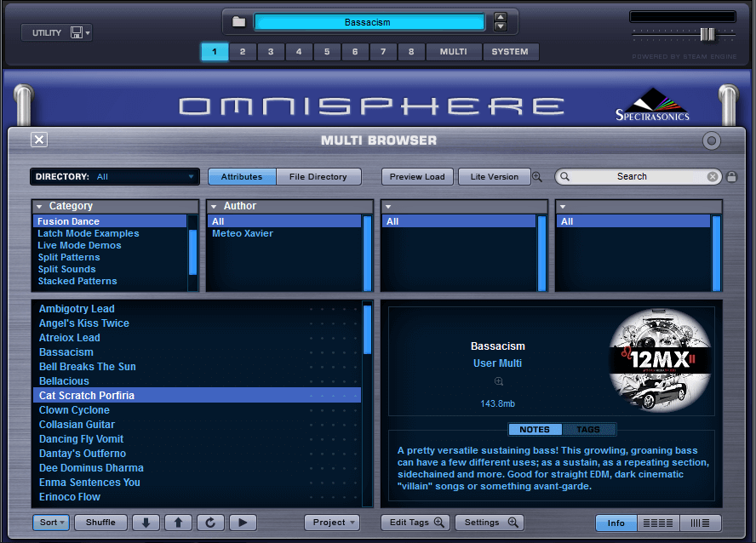
Task: Toggle Lite Version
Action: point(494,177)
